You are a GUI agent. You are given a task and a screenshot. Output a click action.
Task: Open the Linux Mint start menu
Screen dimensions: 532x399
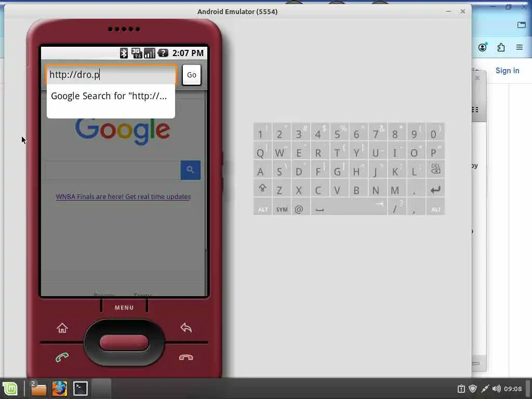(10, 389)
